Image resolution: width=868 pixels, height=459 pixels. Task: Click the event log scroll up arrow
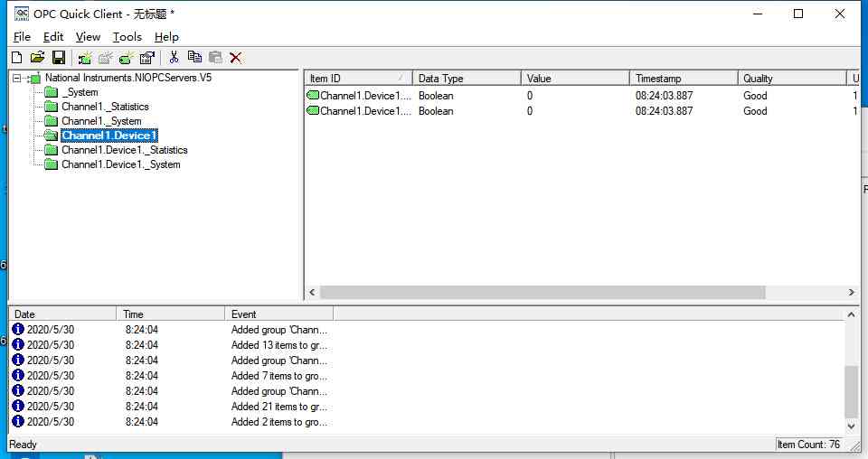click(x=851, y=314)
